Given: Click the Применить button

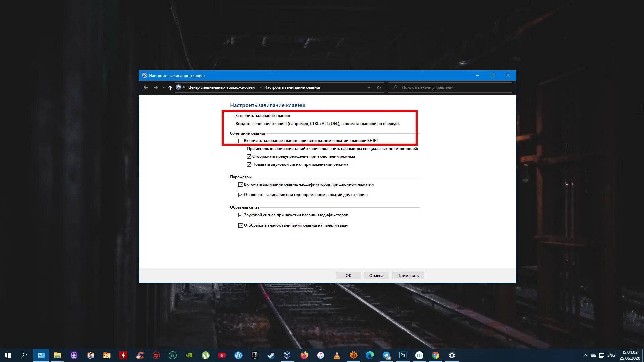Looking at the screenshot, I should 408,275.
